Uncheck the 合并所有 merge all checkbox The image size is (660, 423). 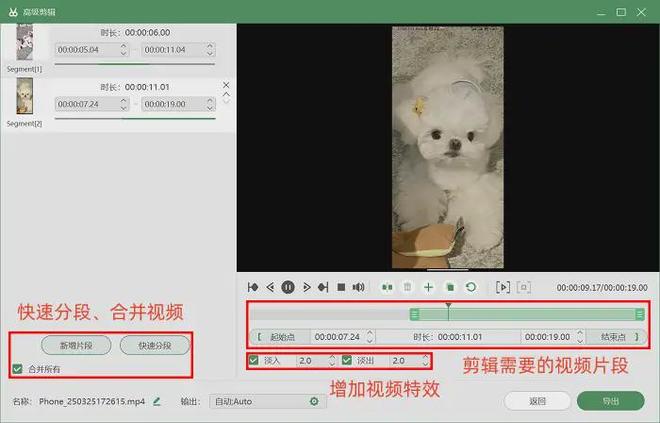coord(17,369)
